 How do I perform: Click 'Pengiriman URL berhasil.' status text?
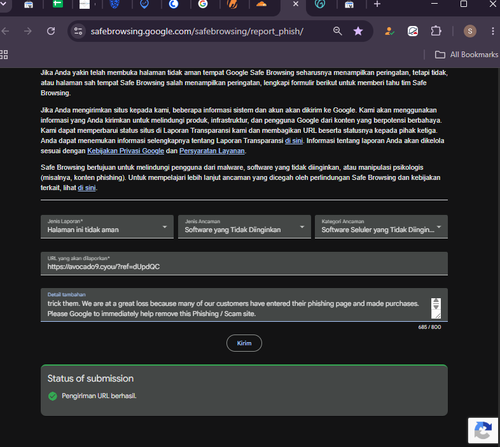point(99,396)
